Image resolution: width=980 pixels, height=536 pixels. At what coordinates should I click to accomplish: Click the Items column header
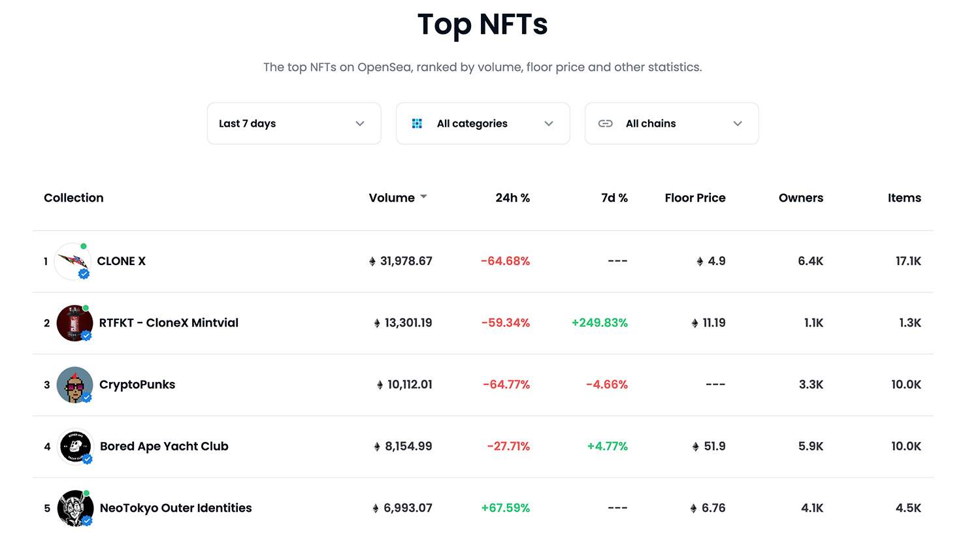[x=904, y=198]
